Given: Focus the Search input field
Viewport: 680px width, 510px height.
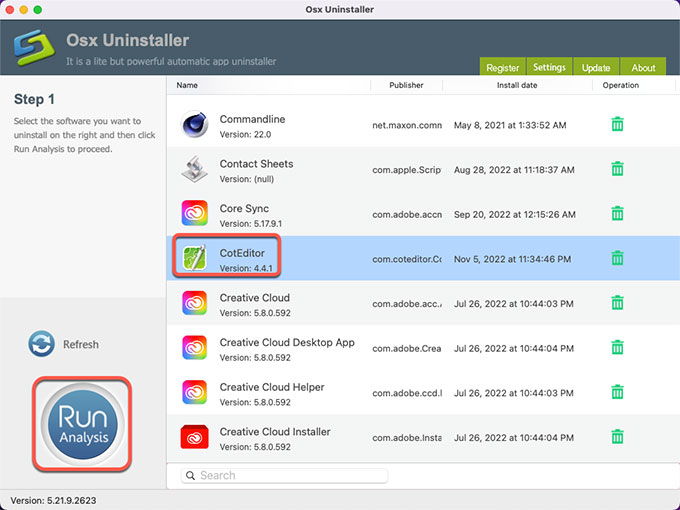Looking at the screenshot, I should tap(284, 476).
